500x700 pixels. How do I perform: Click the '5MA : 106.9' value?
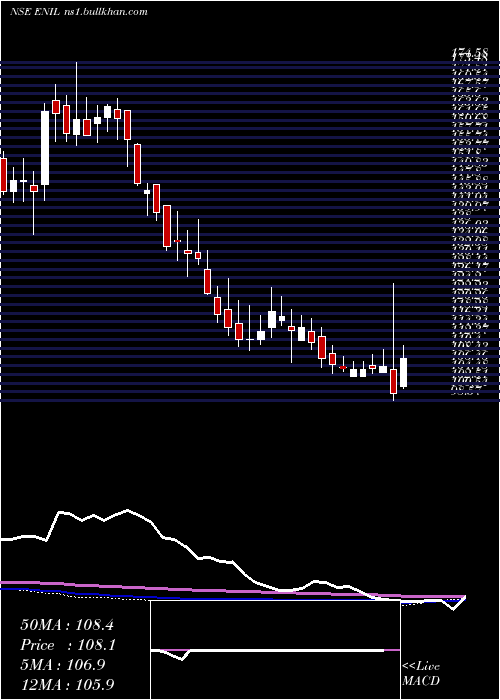point(63,664)
